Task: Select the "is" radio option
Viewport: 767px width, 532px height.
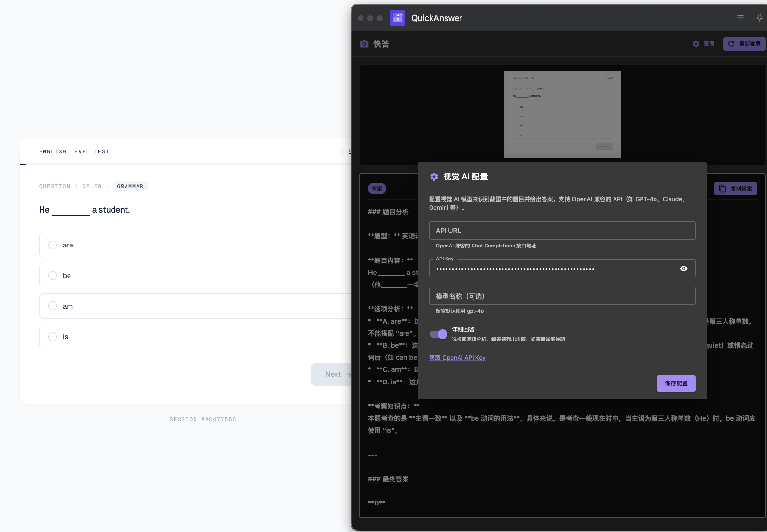Action: coord(53,337)
